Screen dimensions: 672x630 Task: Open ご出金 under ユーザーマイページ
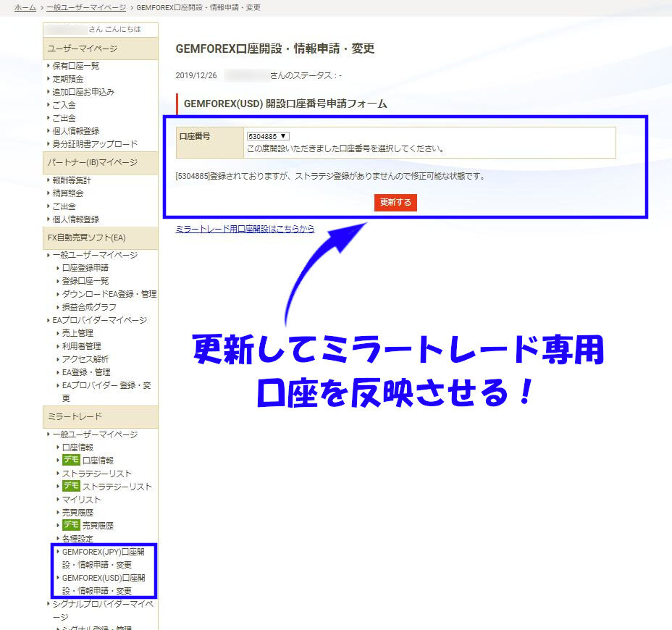[64, 118]
